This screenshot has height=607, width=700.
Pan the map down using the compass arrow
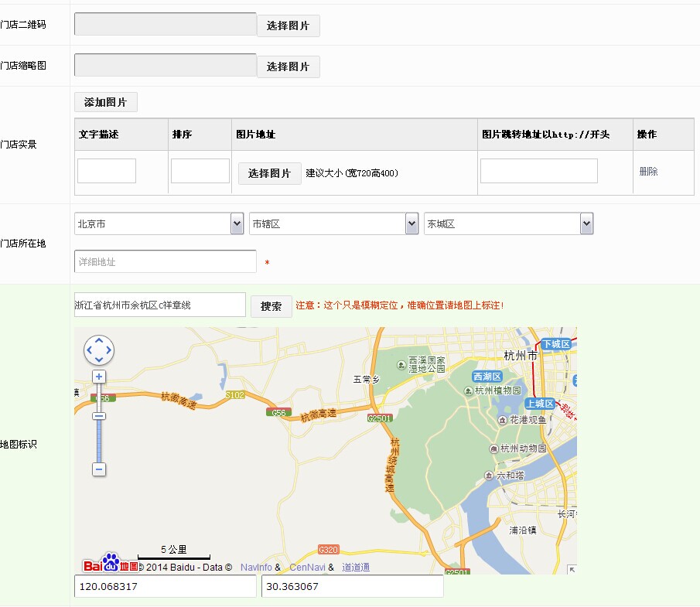pos(99,360)
